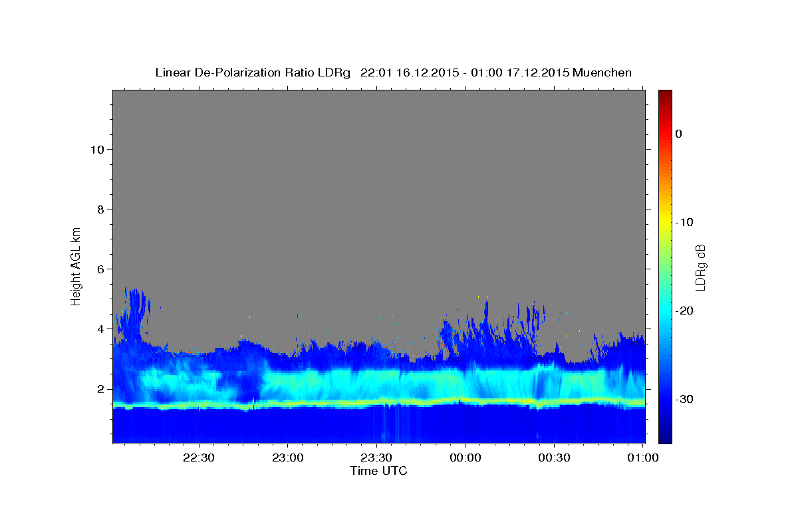Click the colorbar value -20
The height and width of the screenshot is (532, 798).
pyautogui.click(x=684, y=311)
